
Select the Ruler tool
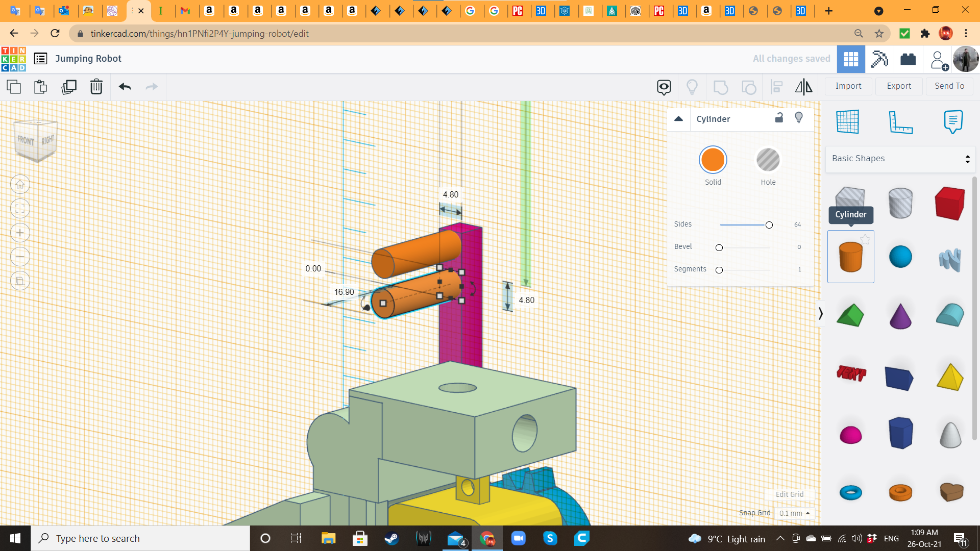click(900, 121)
